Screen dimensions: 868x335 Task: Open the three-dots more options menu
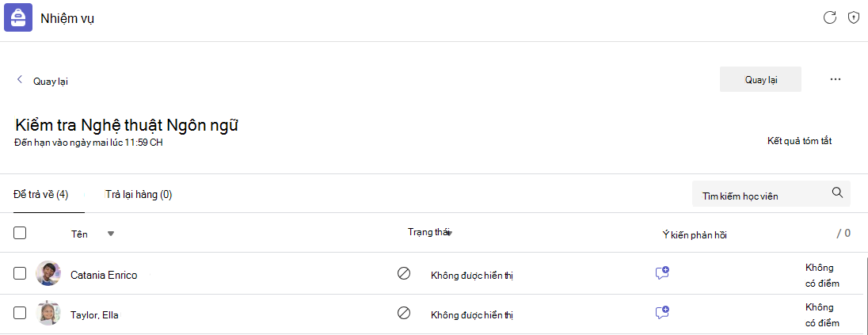(x=836, y=79)
